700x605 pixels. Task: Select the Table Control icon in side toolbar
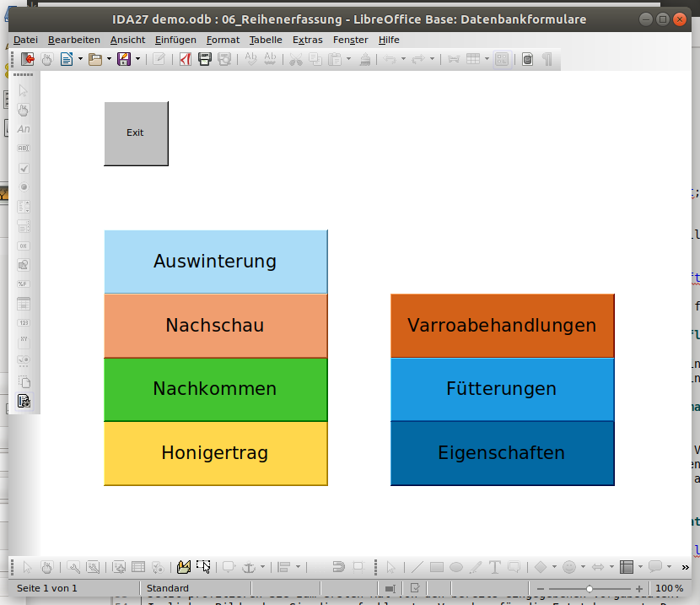pyautogui.click(x=24, y=304)
